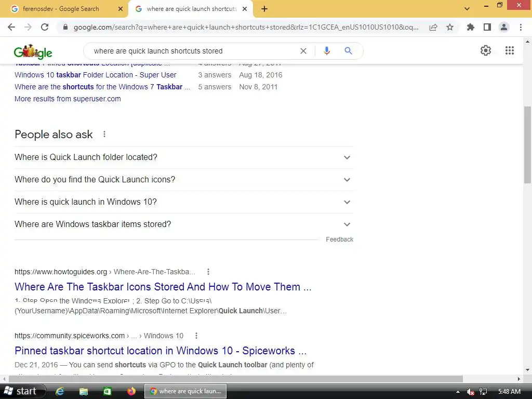This screenshot has height=399, width=532.
Task: Open the new tab button
Action: (x=264, y=9)
